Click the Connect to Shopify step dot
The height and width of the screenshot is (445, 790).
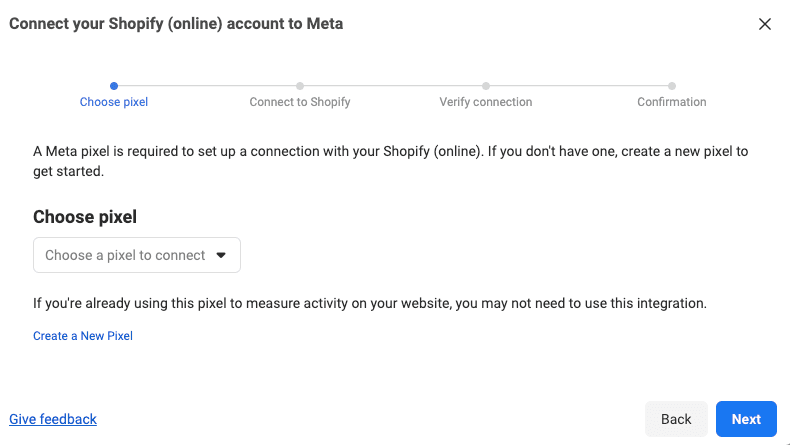[300, 86]
